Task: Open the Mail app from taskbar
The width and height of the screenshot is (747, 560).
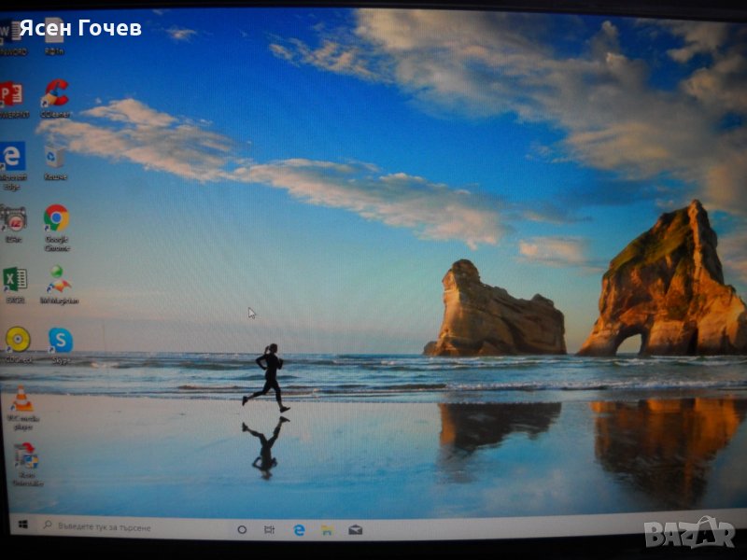Action: (355, 530)
